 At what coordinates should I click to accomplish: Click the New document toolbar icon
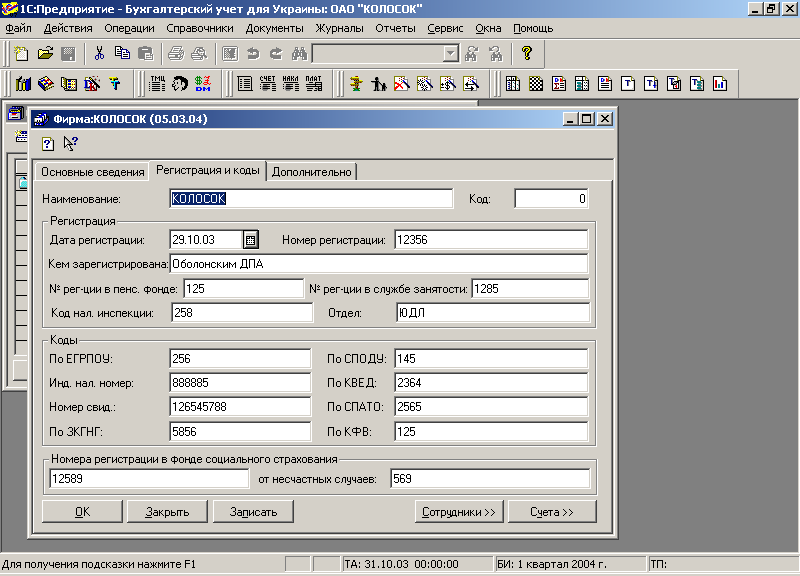21,54
